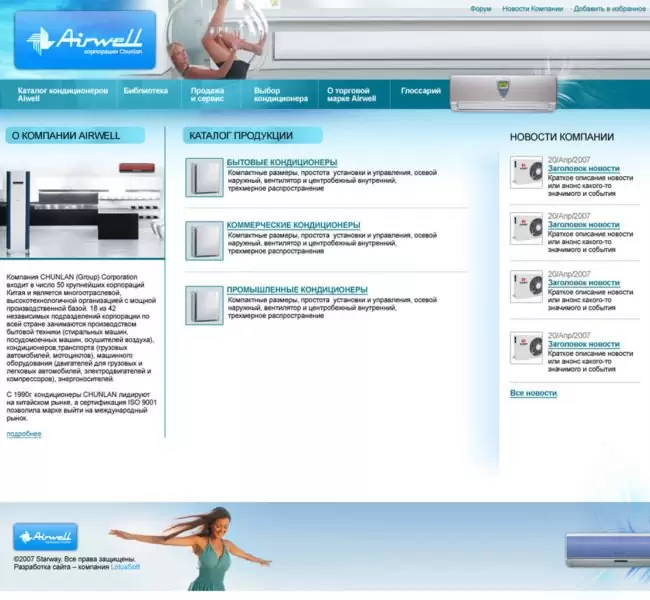Open the Глоссарий menu item
This screenshot has height=600, width=650.
click(x=421, y=91)
